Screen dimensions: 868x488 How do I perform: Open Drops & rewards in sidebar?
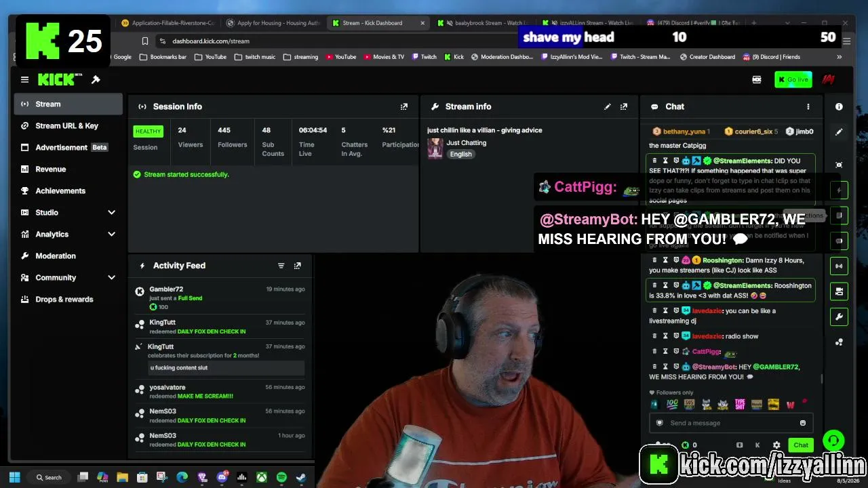68,299
